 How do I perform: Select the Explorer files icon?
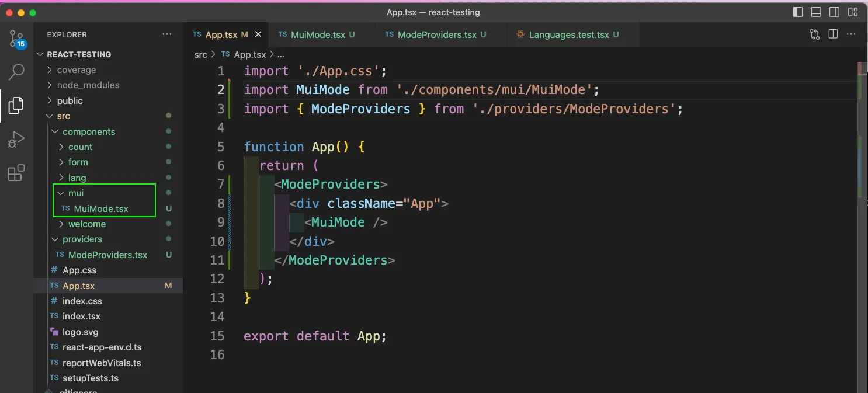[16, 106]
